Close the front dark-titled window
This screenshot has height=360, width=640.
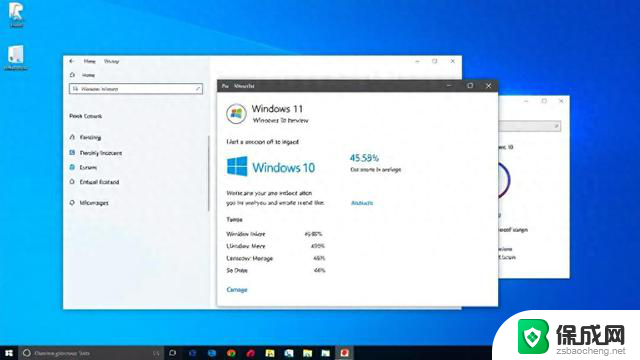coord(489,86)
